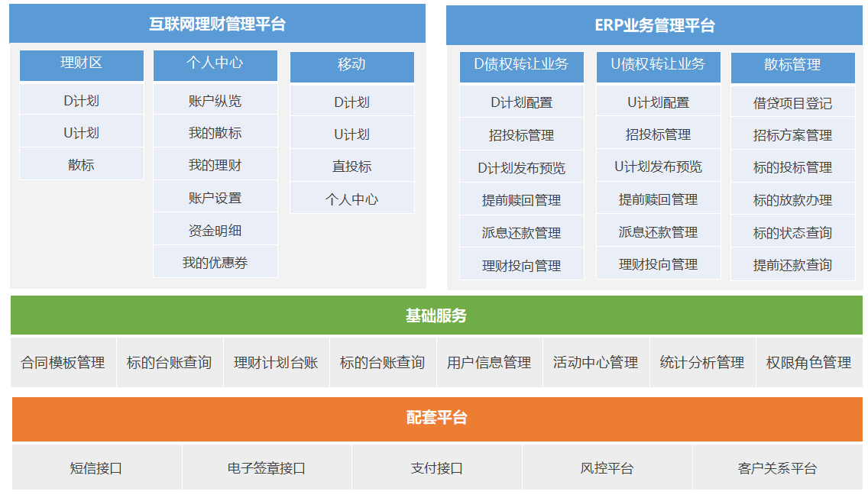The image size is (868, 498).
Task: Open 电子签章接口 box
Action: coord(267,468)
